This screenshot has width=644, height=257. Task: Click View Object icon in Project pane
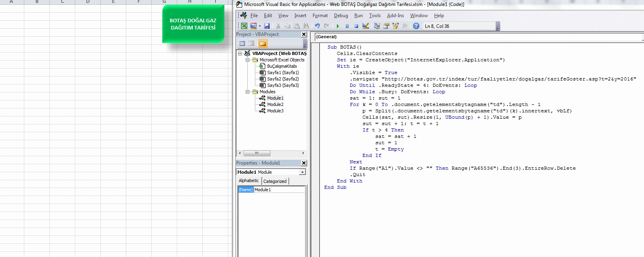click(251, 43)
